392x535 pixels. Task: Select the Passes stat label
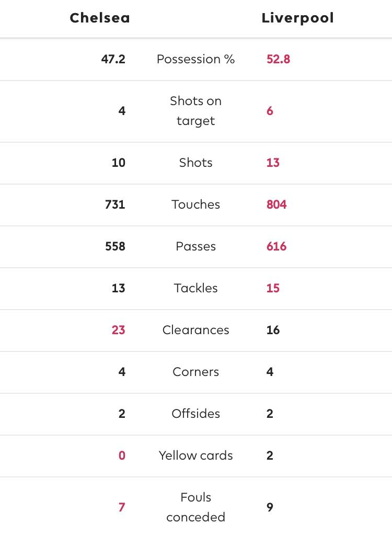coord(195,246)
